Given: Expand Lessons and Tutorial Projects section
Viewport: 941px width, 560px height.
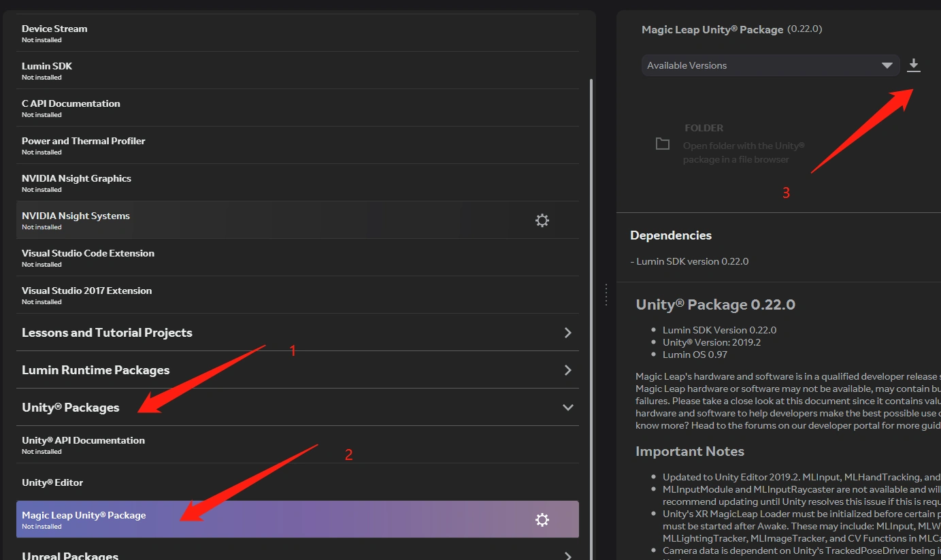Looking at the screenshot, I should coord(567,333).
